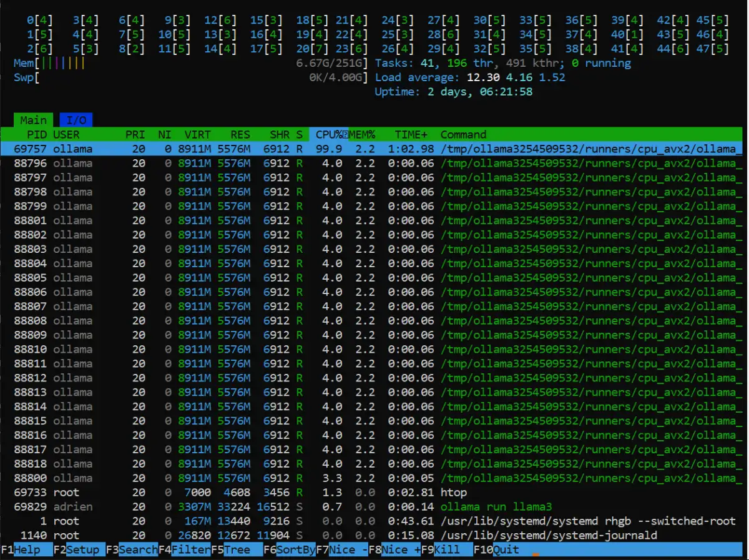Click F9 Kill in footer bar
Image resolution: width=749 pixels, height=560 pixels.
446,549
